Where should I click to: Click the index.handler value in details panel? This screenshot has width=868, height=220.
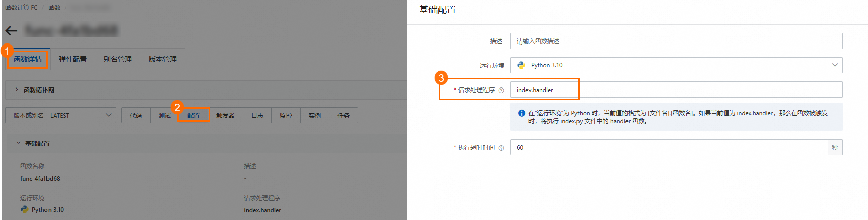coord(262,210)
